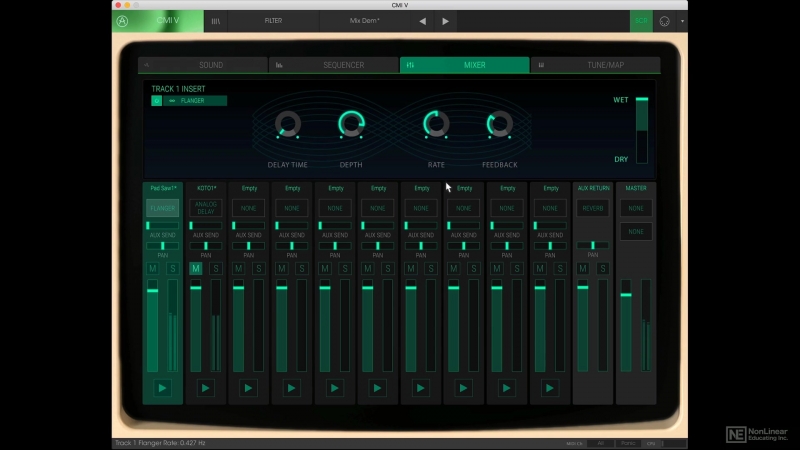Adjust the WET/DRY mix slider
The image size is (800, 450).
point(642,130)
